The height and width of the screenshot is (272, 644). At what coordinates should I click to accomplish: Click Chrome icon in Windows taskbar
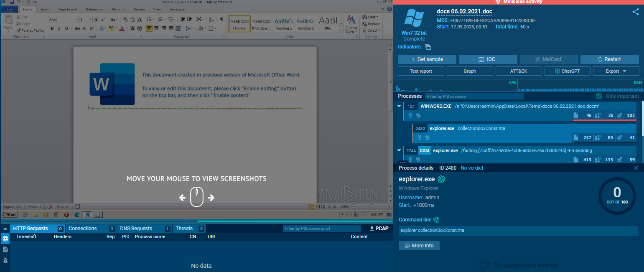coord(56,214)
